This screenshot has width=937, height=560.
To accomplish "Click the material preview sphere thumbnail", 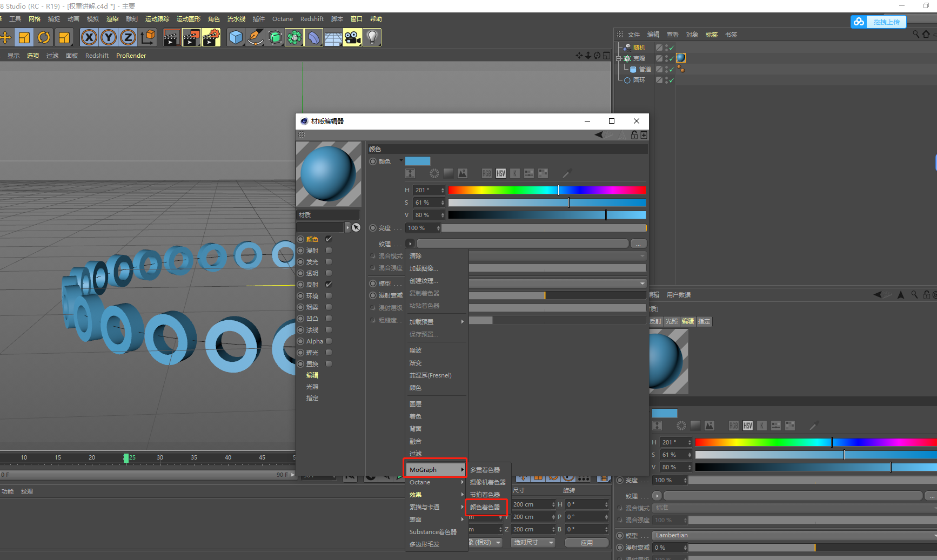I will coord(329,174).
